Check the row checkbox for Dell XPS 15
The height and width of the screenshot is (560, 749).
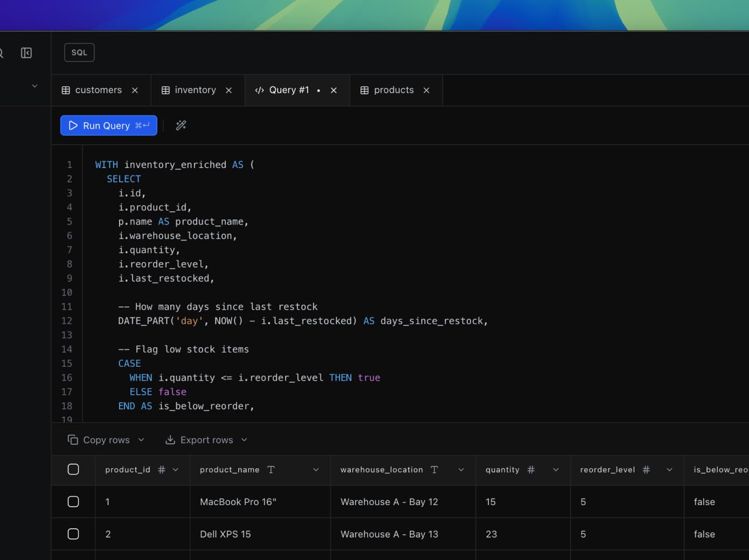73,534
